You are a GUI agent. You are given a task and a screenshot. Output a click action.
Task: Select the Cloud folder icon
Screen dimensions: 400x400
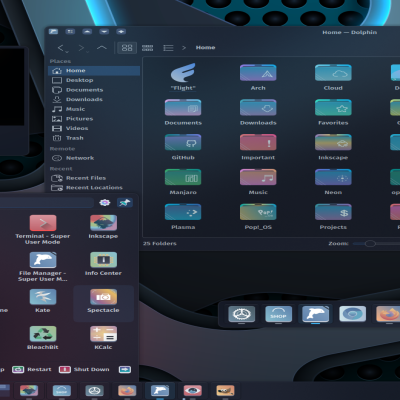(x=333, y=77)
